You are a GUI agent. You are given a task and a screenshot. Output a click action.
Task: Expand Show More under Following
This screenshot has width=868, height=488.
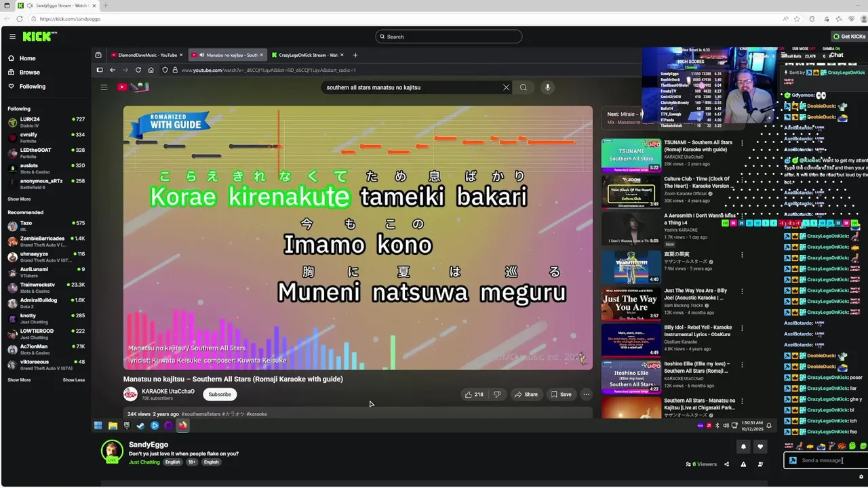click(x=19, y=199)
